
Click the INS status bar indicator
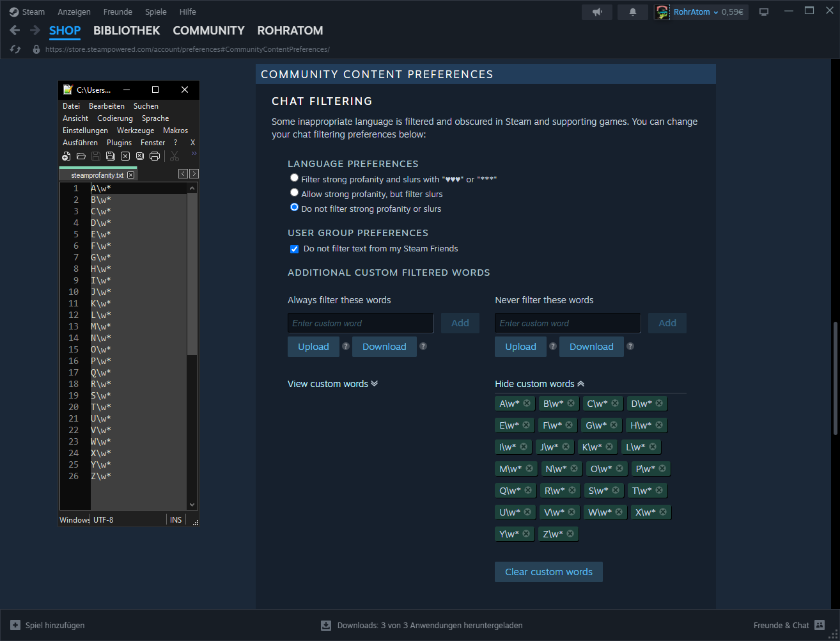click(x=176, y=520)
